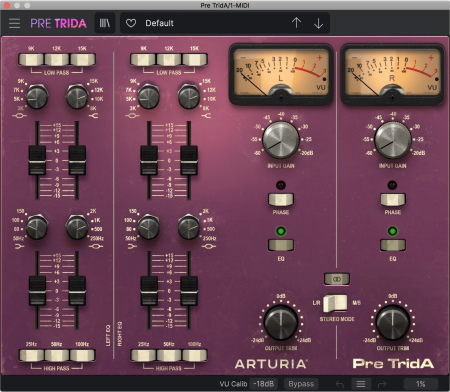Image resolution: width=450 pixels, height=392 pixels.
Task: Toggle the left channel PHASE button
Action: pos(281,199)
